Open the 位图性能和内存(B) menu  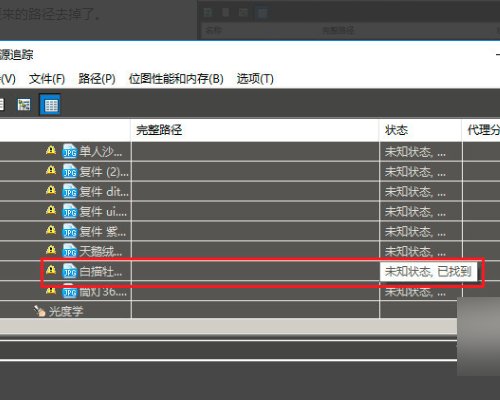pyautogui.click(x=176, y=79)
